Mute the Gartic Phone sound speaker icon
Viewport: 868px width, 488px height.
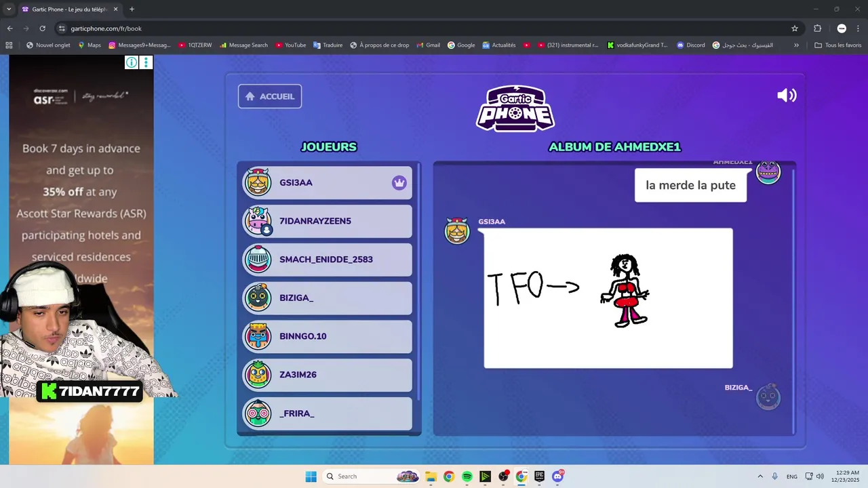pos(787,96)
